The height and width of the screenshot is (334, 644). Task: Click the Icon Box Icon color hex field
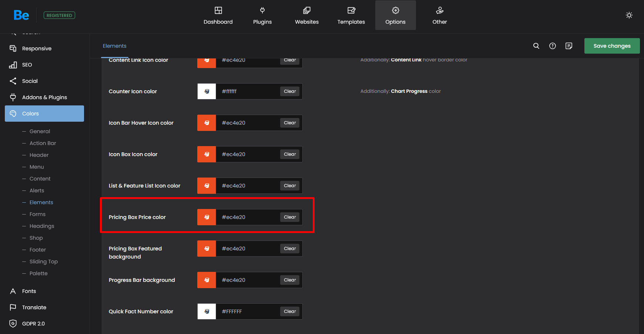(x=247, y=154)
